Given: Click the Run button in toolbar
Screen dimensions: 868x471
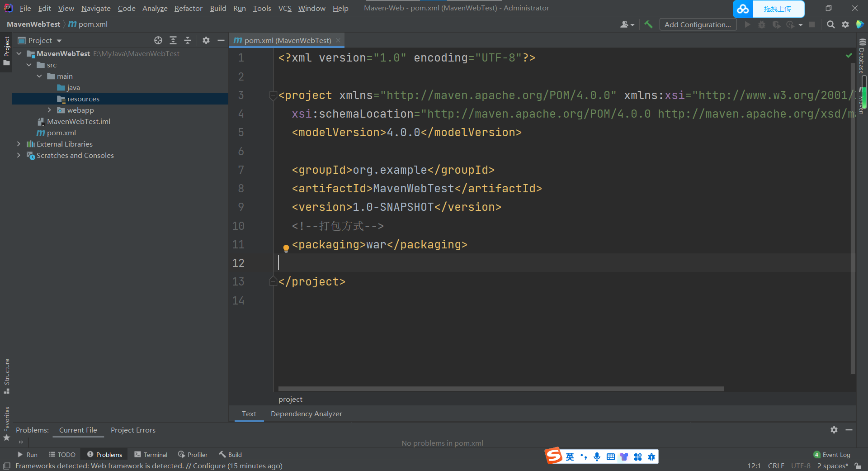Looking at the screenshot, I should pos(747,24).
